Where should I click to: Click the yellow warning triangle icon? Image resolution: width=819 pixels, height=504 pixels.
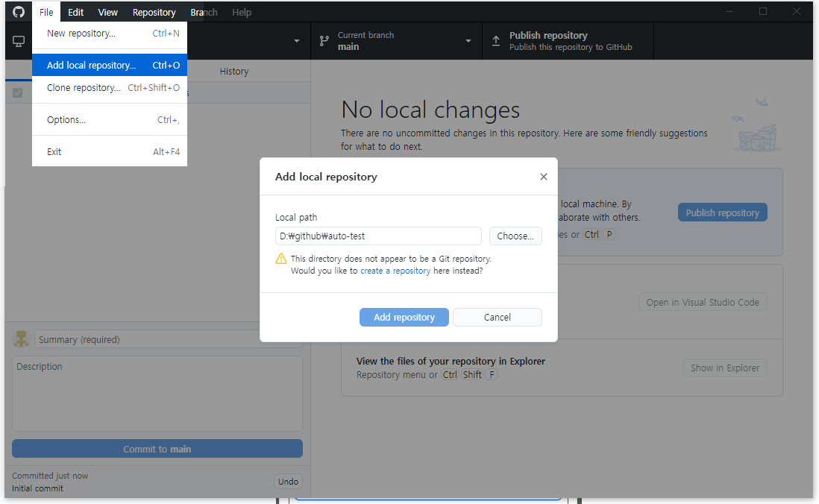pyautogui.click(x=281, y=259)
